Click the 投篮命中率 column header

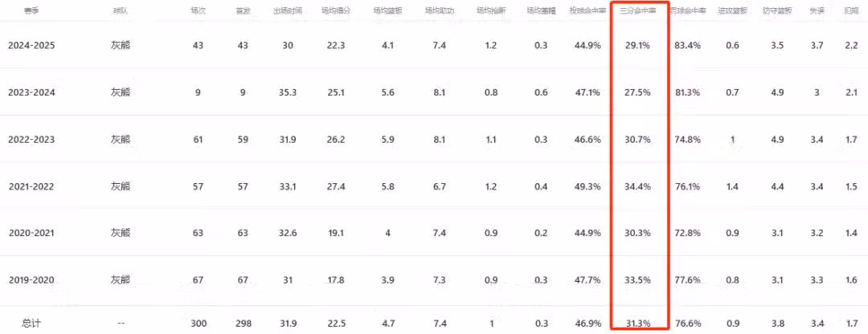click(x=588, y=10)
